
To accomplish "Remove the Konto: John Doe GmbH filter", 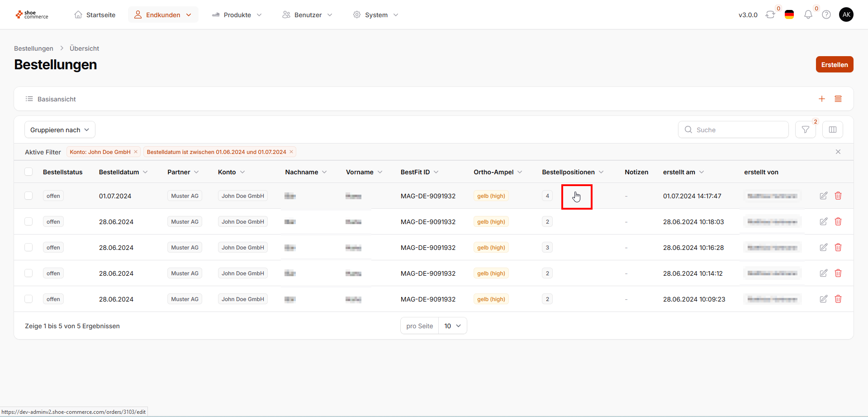I will (x=136, y=152).
